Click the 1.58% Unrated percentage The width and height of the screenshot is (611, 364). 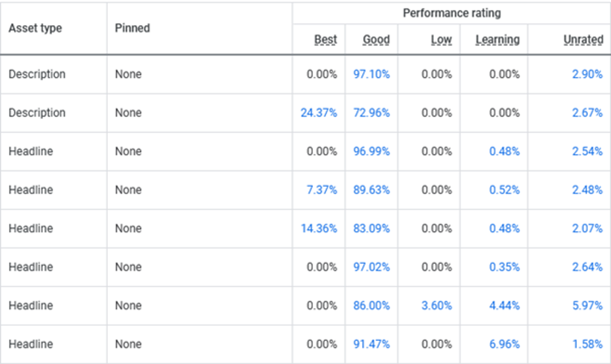[587, 344]
